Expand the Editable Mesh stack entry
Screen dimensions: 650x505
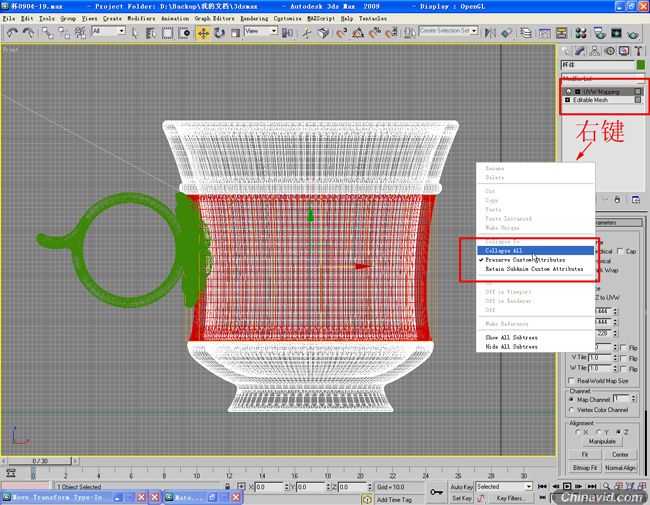pos(568,100)
